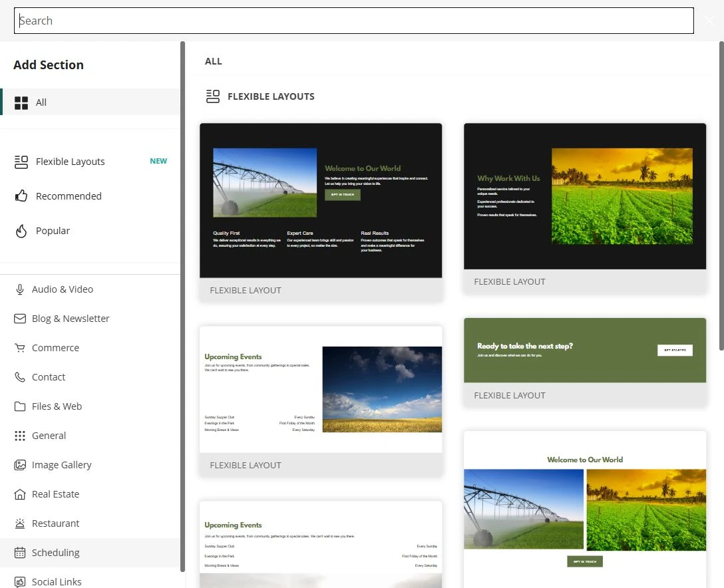
Task: Click the Image Gallery category label
Action: coord(61,465)
